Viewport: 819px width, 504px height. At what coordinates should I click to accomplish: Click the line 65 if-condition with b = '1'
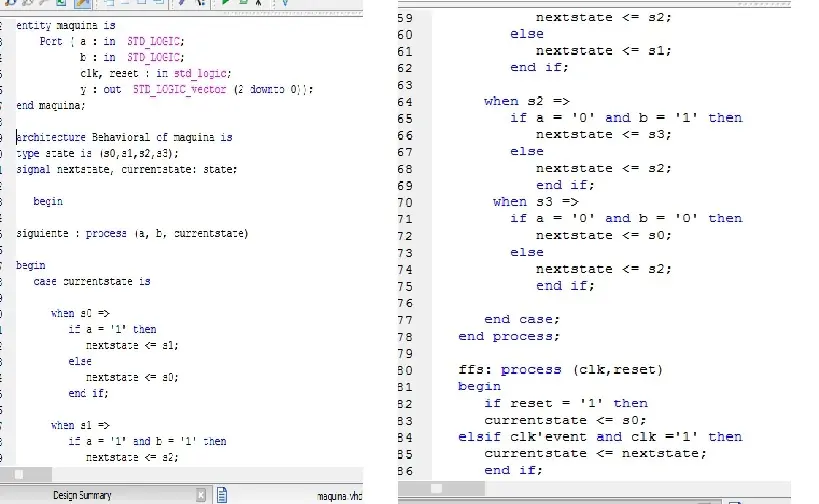pos(626,118)
